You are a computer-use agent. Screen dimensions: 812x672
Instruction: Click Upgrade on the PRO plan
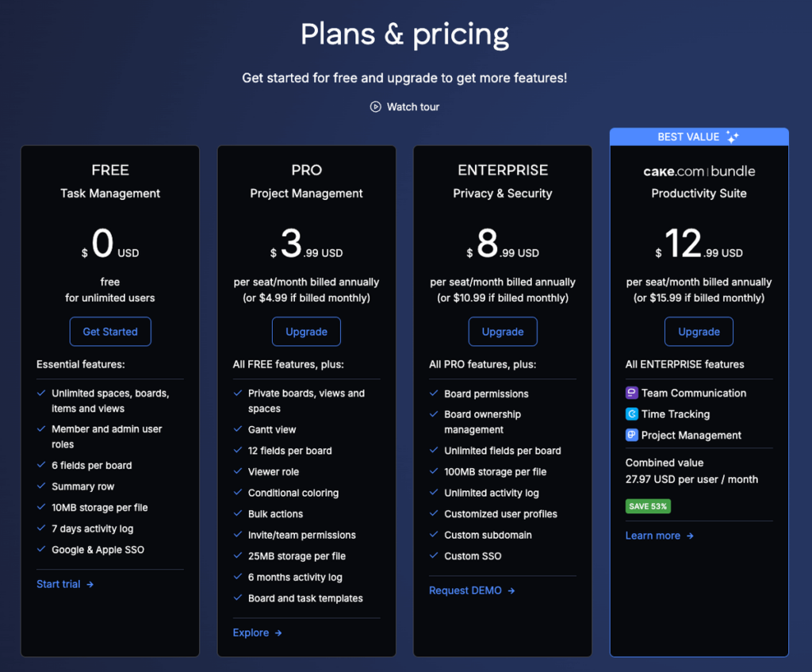point(306,332)
